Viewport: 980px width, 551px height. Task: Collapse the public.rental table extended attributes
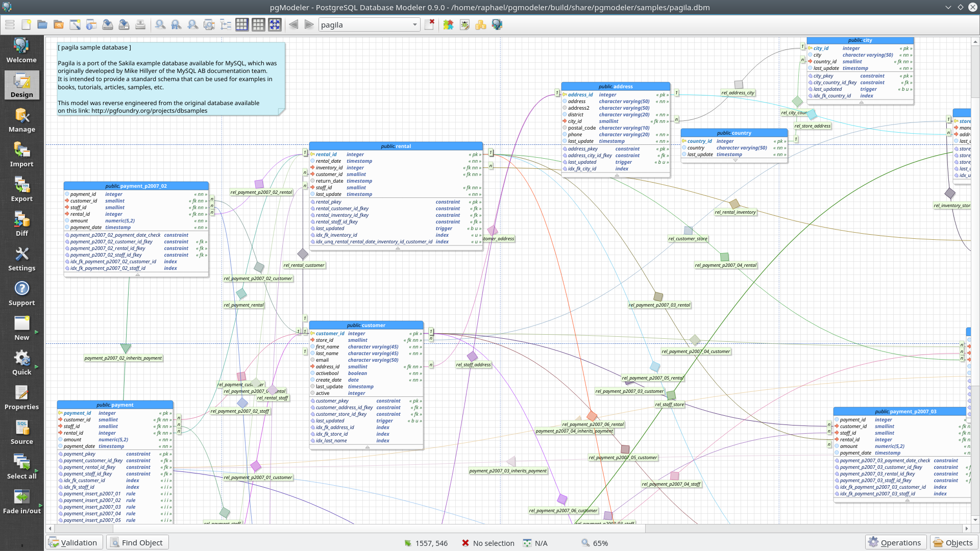click(x=398, y=248)
